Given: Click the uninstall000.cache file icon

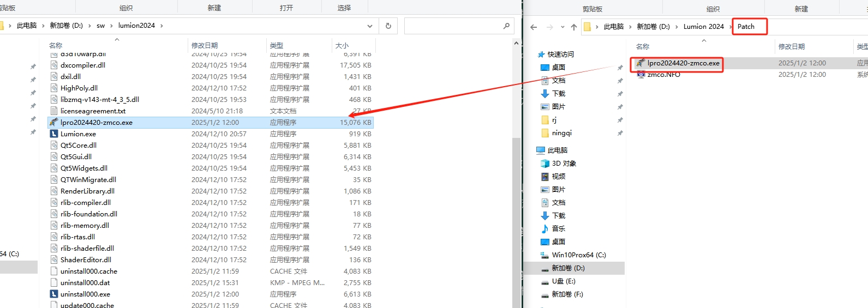Looking at the screenshot, I should tap(54, 271).
